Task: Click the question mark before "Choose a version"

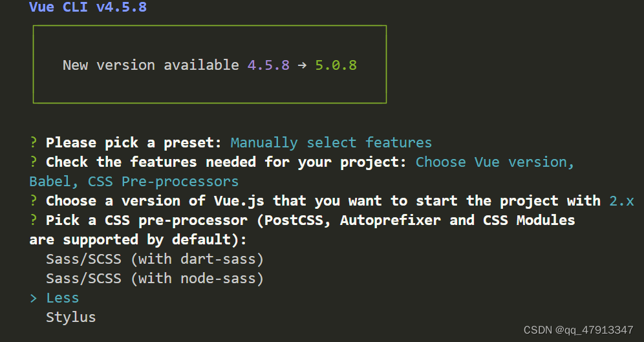Action: (x=34, y=201)
